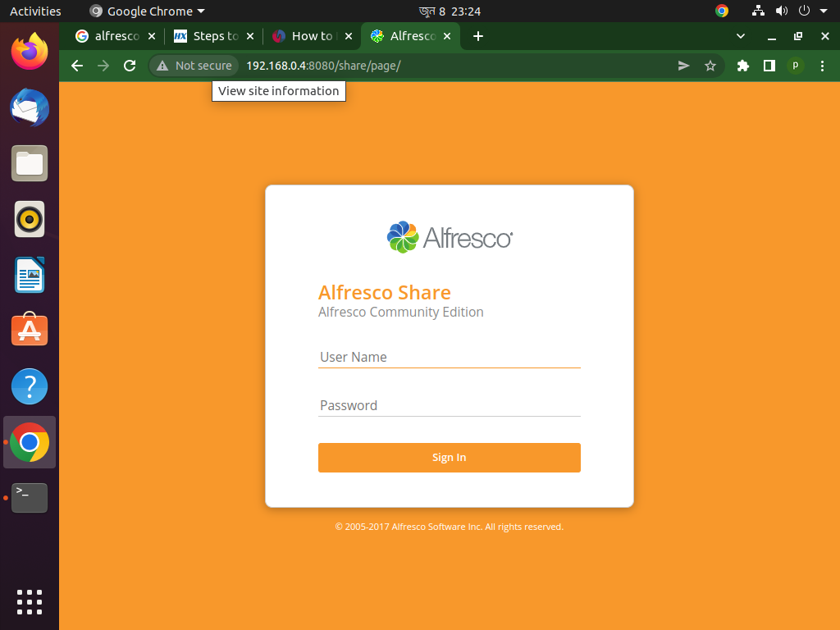Open the tab search dropdown arrow
The width and height of the screenshot is (840, 630).
point(741,36)
